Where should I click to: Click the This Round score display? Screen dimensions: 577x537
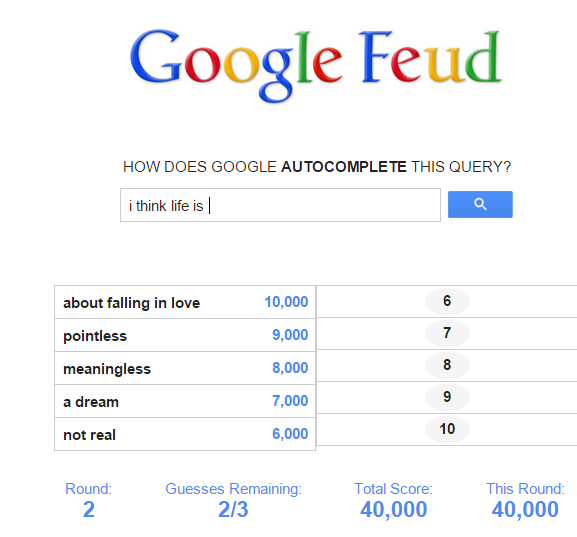coord(525,500)
